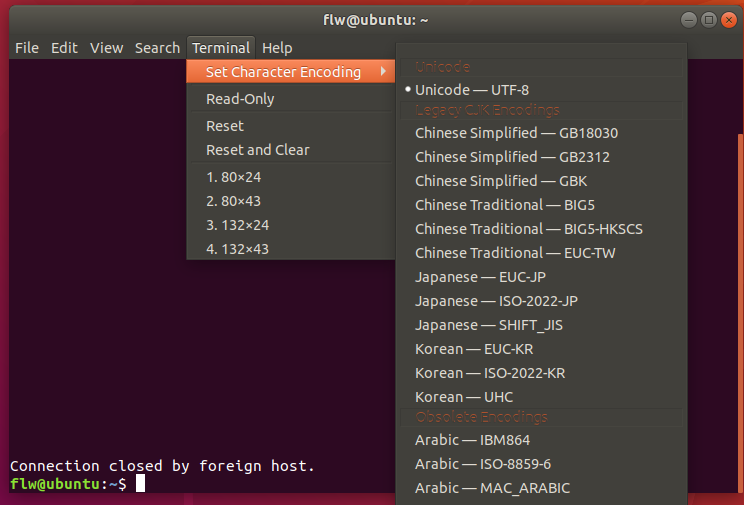
Task: Maximize the terminal window
Action: pos(708,19)
